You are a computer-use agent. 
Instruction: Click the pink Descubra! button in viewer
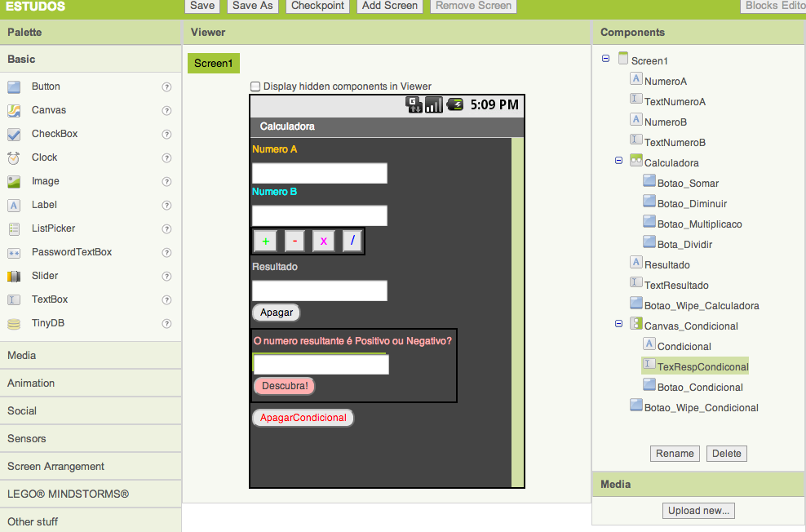(285, 386)
